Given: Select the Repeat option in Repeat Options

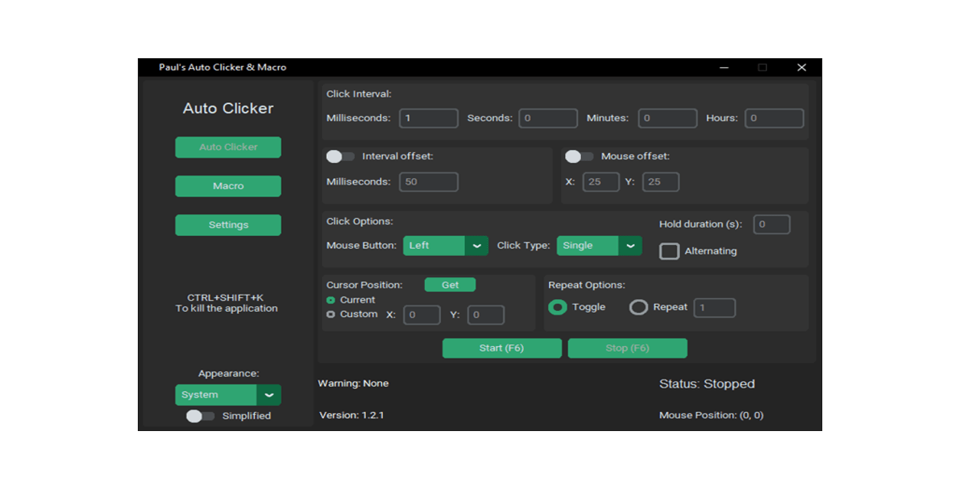Looking at the screenshot, I should pos(639,307).
